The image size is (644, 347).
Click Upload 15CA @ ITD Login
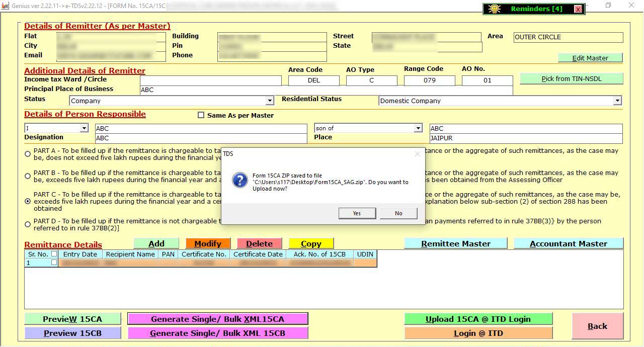point(478,318)
